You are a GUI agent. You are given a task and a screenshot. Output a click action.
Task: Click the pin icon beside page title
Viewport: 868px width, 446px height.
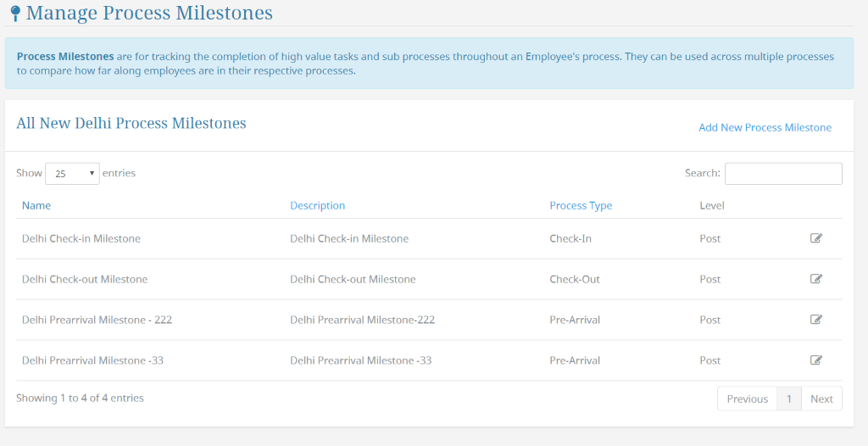click(15, 13)
